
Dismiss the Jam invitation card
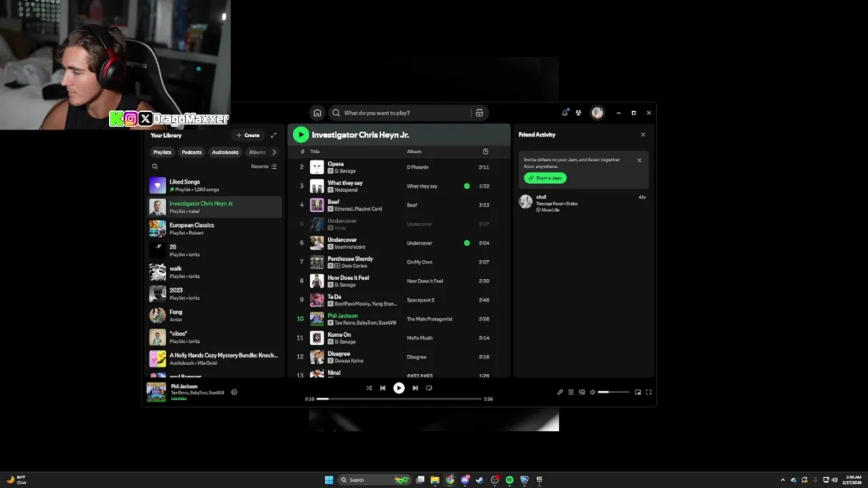point(639,160)
